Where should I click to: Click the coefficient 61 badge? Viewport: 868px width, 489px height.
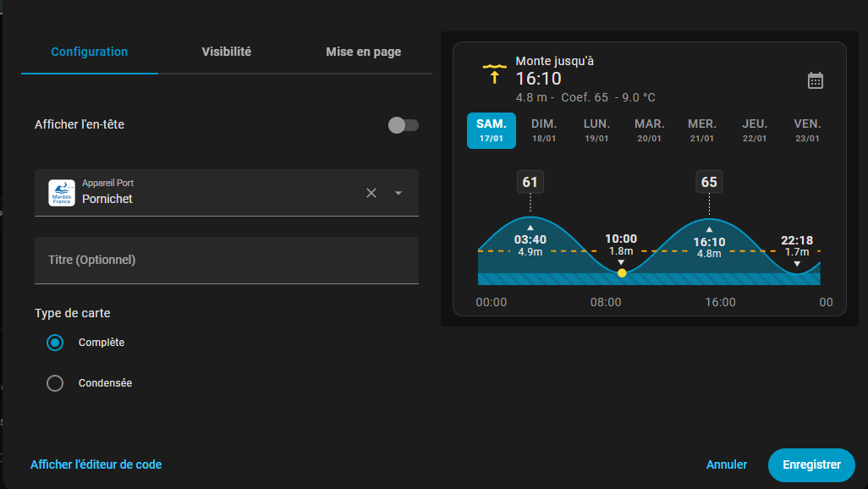530,182
